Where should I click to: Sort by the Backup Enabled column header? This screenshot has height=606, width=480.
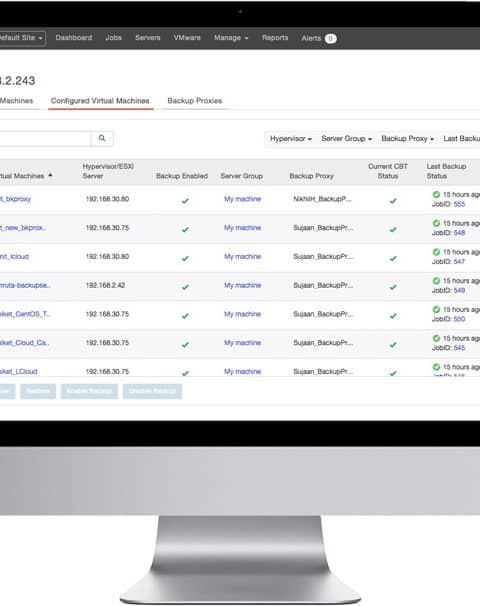coord(182,176)
